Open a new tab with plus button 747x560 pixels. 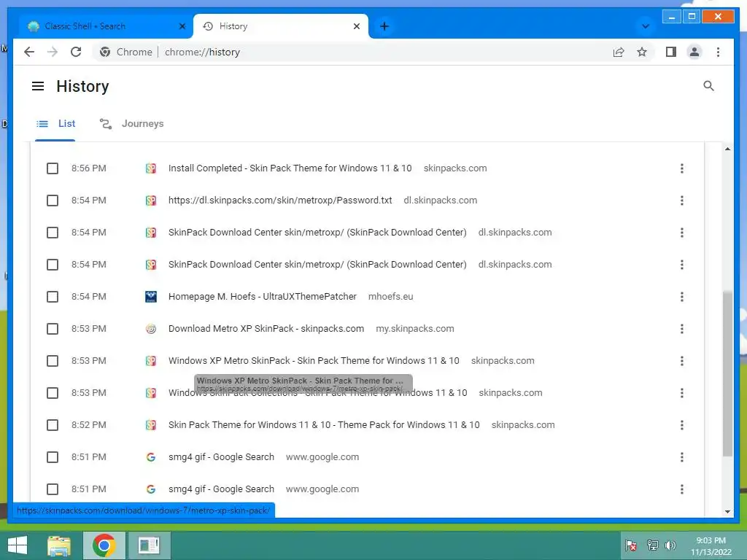point(384,26)
